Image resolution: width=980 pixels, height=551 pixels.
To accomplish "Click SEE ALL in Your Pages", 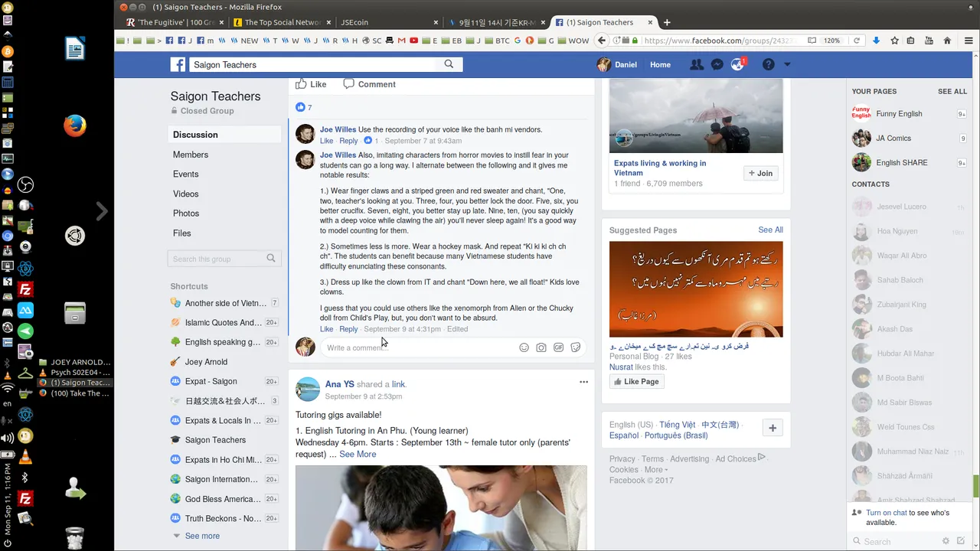I will pos(952,92).
